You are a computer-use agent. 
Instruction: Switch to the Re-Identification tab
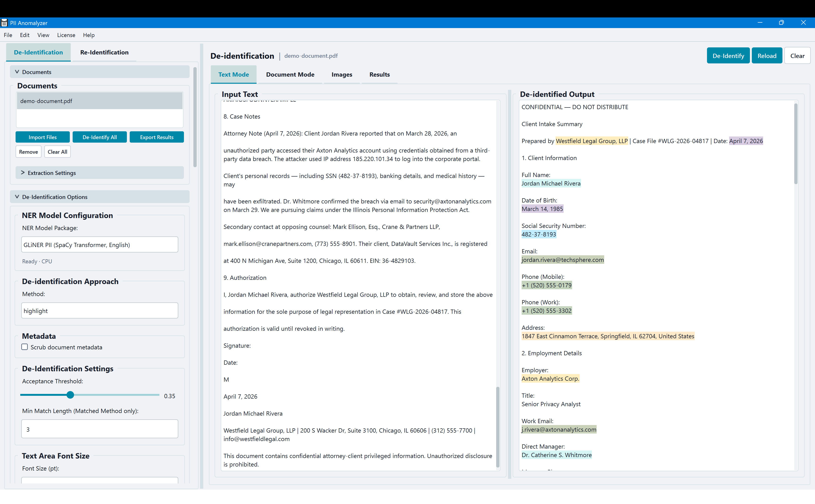[104, 52]
